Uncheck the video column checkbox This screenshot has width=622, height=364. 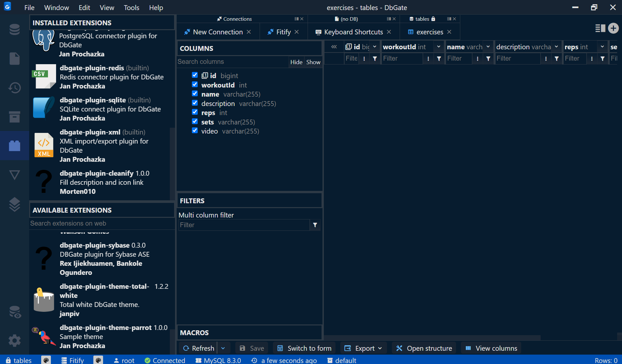click(194, 131)
